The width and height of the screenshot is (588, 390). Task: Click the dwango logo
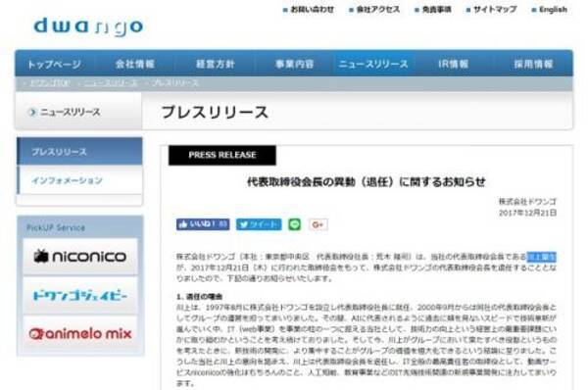[88, 27]
